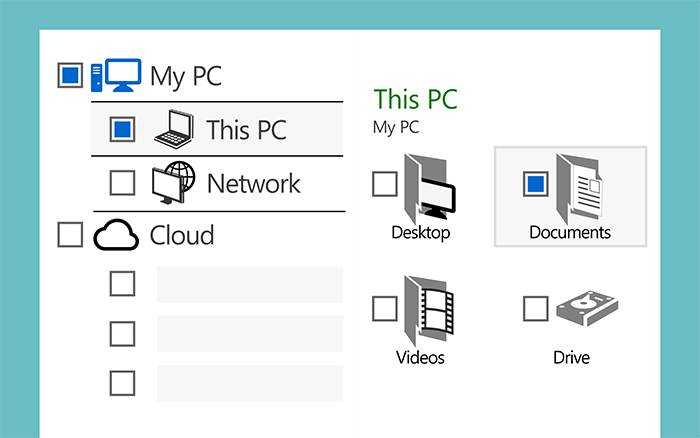This screenshot has height=438, width=700.
Task: Open the Videos folder icon
Action: click(x=429, y=311)
